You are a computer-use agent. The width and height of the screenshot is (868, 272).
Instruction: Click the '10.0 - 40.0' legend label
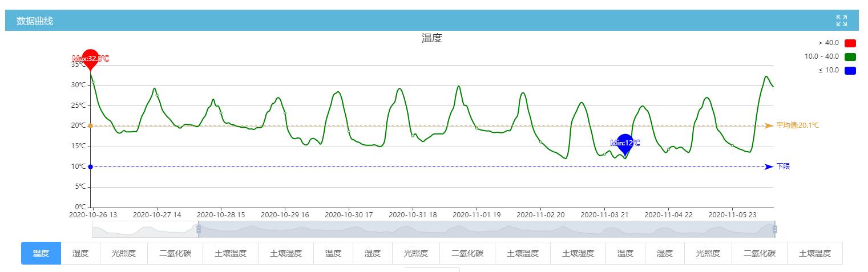tap(822, 56)
